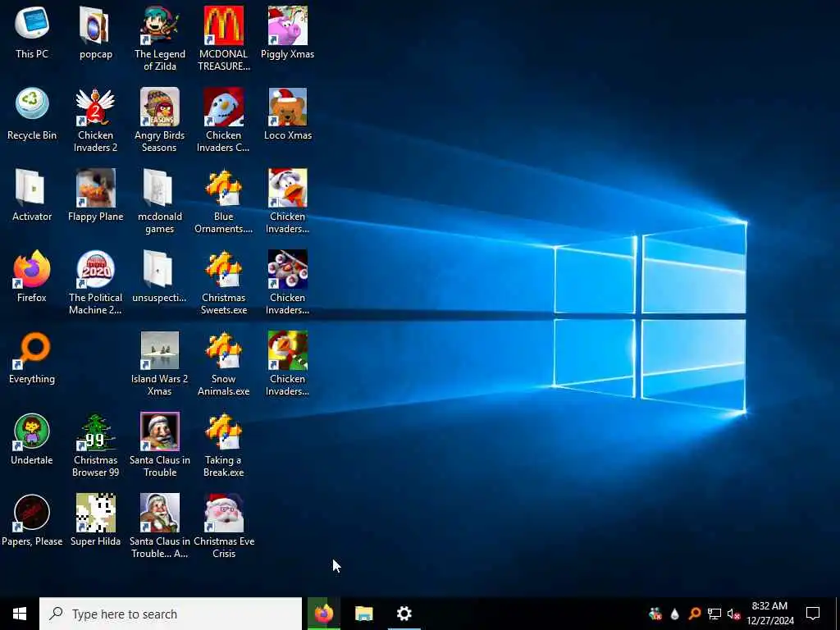
Task: Select the popcap folder icon
Action: click(95, 25)
